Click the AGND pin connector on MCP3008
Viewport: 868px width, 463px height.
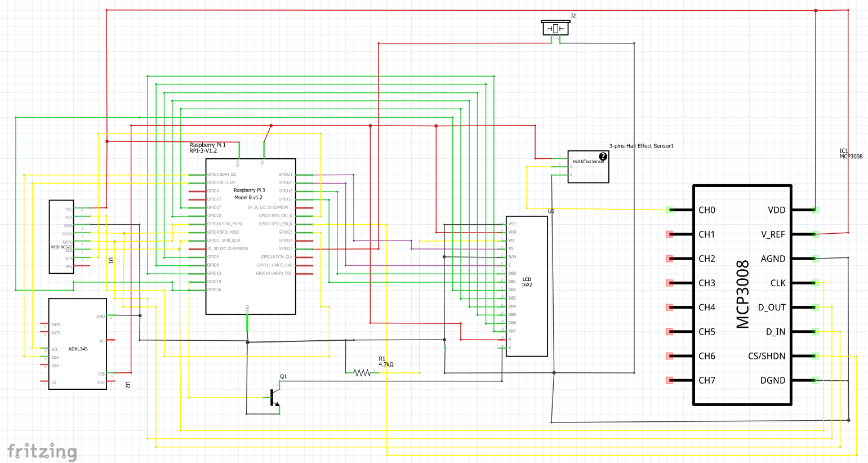pos(815,259)
